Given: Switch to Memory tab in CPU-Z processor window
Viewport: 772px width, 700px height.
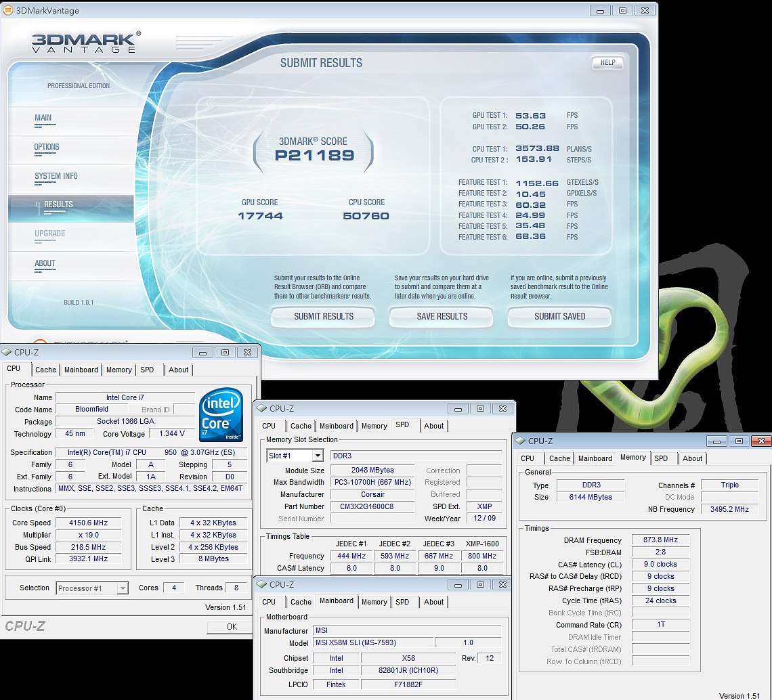Looking at the screenshot, I should 119,370.
